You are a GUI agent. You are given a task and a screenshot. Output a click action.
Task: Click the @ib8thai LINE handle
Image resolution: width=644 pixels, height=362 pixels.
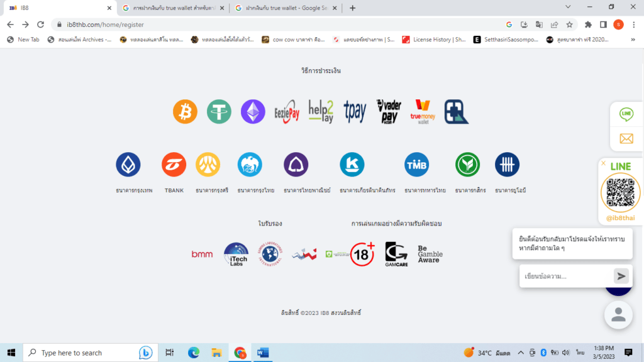click(620, 218)
